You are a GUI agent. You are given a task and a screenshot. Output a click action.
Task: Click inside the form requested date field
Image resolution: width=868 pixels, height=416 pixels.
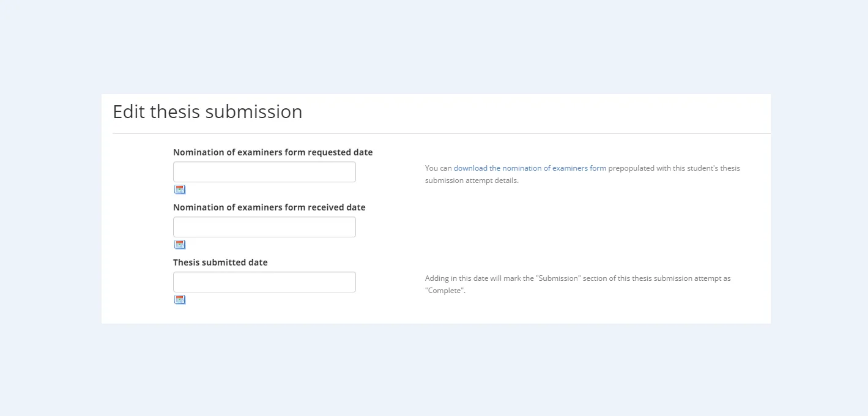tap(264, 171)
